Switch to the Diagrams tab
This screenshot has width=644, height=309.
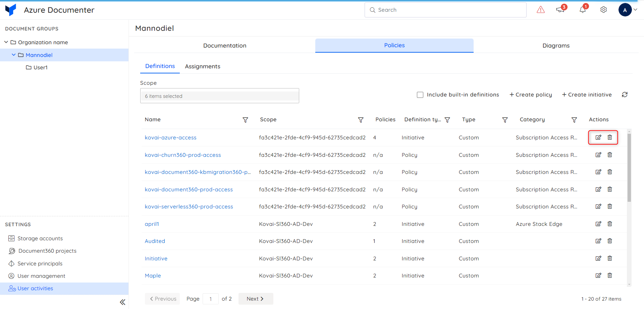[556, 46]
